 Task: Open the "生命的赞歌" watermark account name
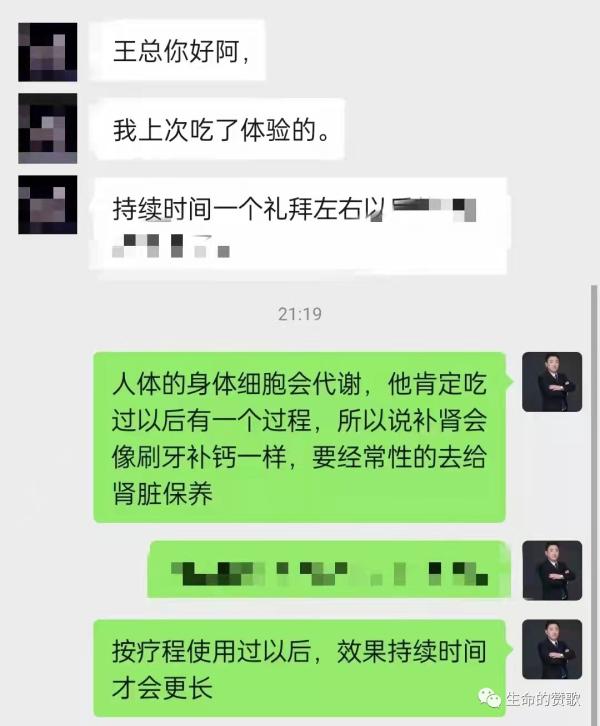tap(543, 699)
